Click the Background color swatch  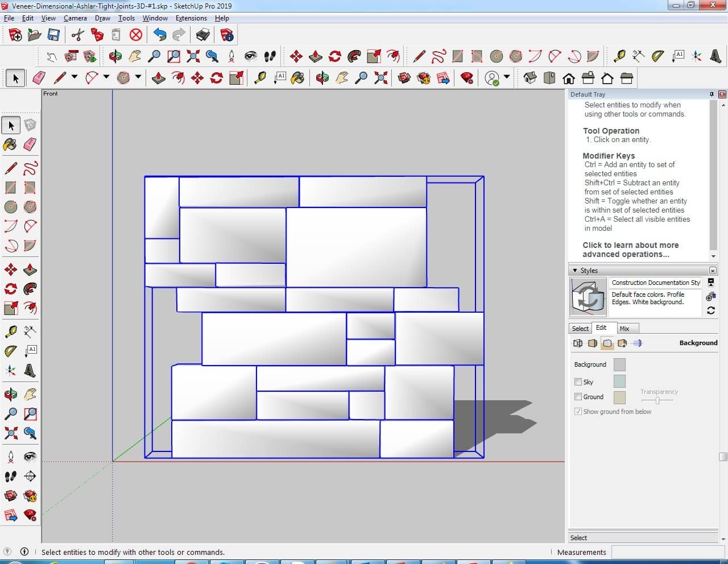pyautogui.click(x=619, y=364)
